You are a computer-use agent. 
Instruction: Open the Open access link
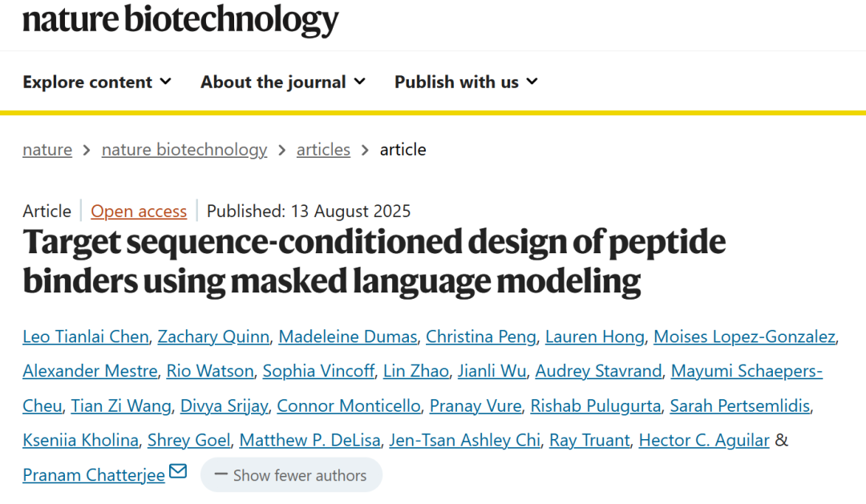click(139, 211)
